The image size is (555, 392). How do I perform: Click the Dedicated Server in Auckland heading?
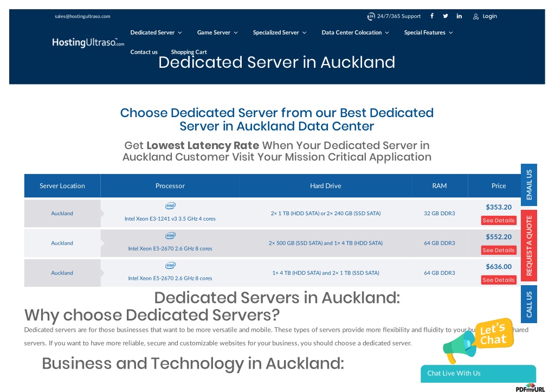pos(277,62)
